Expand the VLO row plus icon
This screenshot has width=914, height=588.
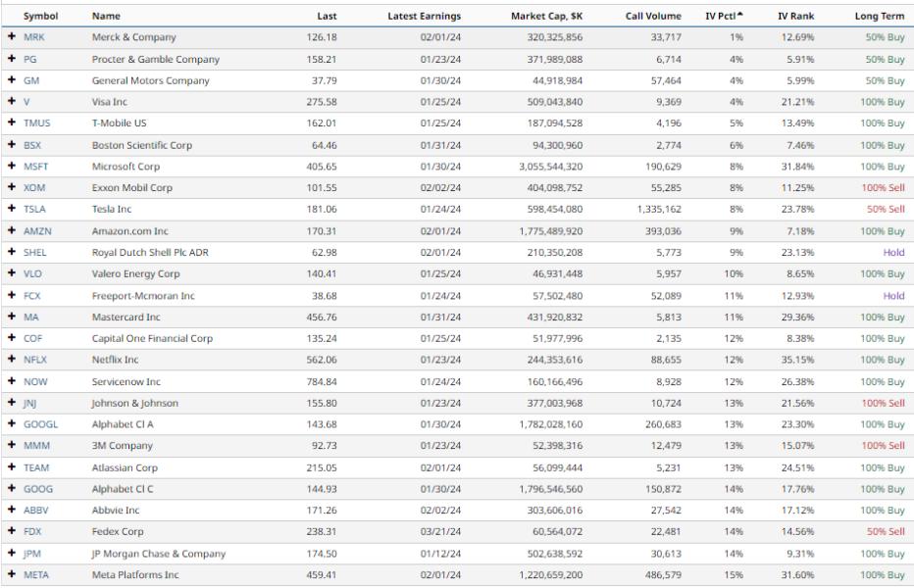click(12, 272)
